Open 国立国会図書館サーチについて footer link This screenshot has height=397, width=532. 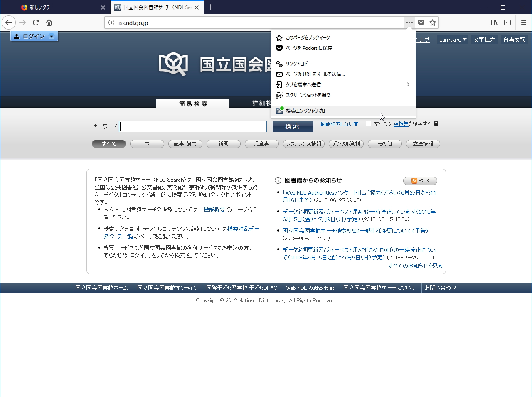click(x=379, y=288)
